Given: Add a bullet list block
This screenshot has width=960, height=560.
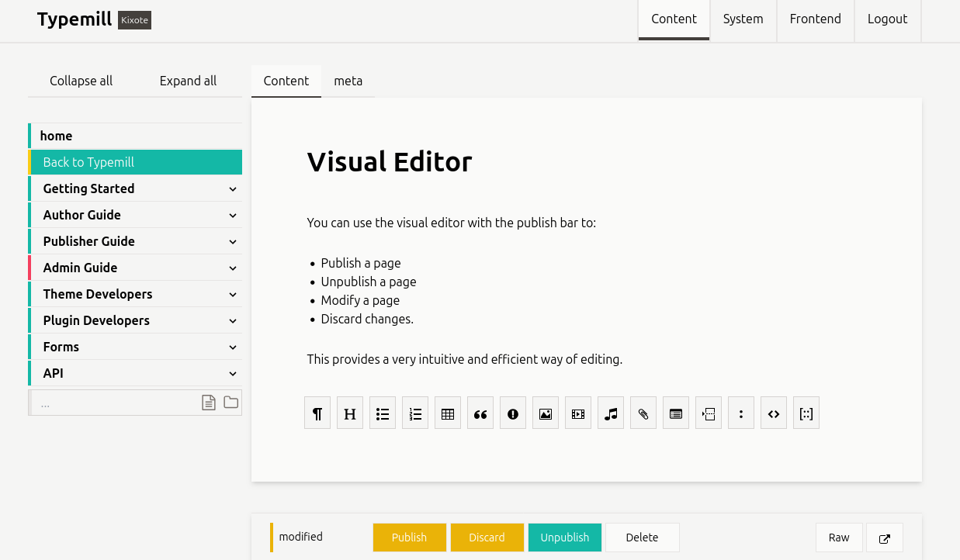Looking at the screenshot, I should (x=383, y=413).
